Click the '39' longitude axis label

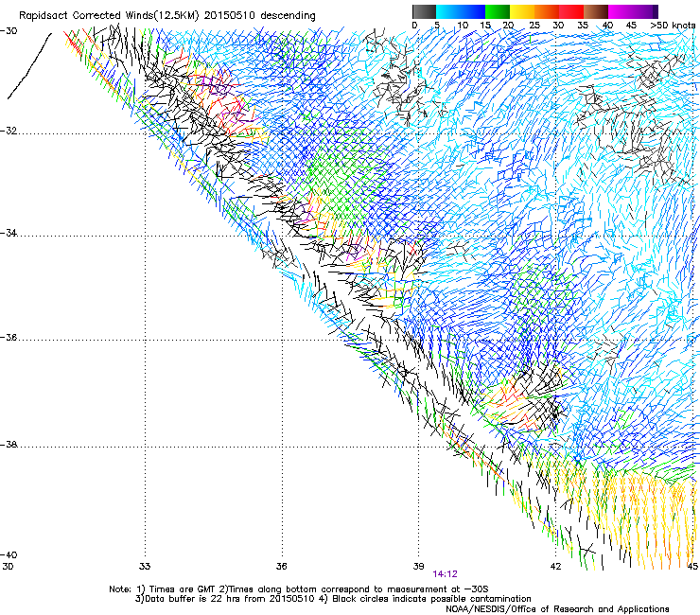coord(418,567)
